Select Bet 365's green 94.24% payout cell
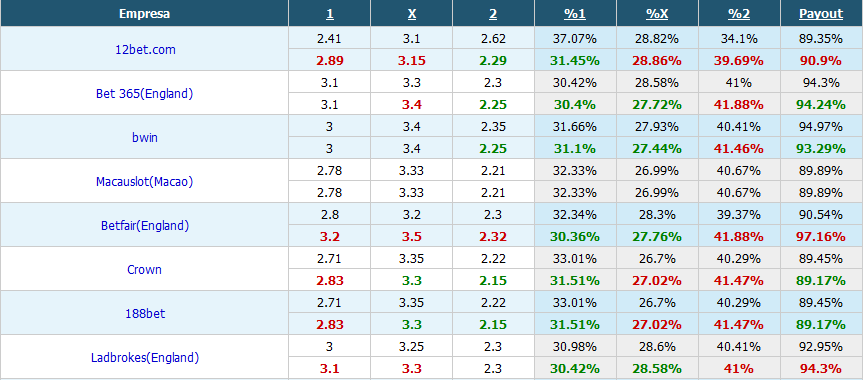The image size is (863, 380). point(821,105)
